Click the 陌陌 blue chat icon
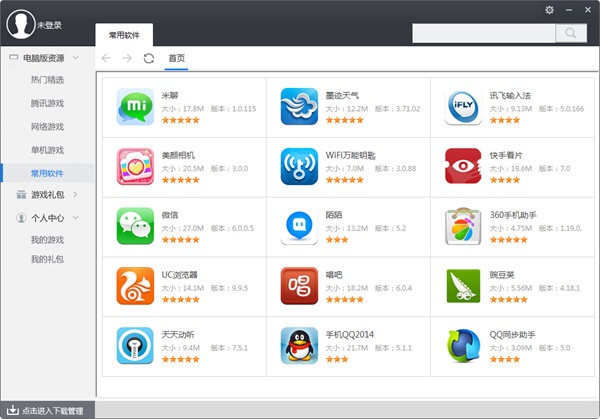600x419 pixels. [299, 226]
